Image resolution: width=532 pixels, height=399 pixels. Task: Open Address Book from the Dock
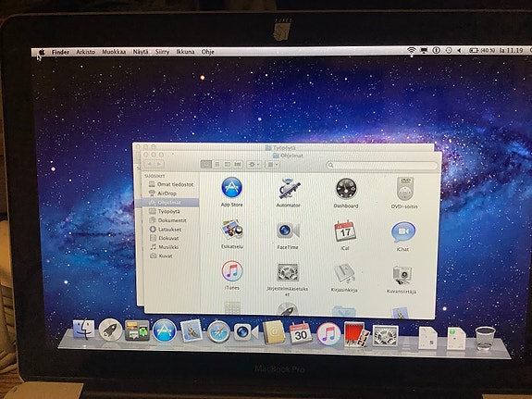point(274,332)
